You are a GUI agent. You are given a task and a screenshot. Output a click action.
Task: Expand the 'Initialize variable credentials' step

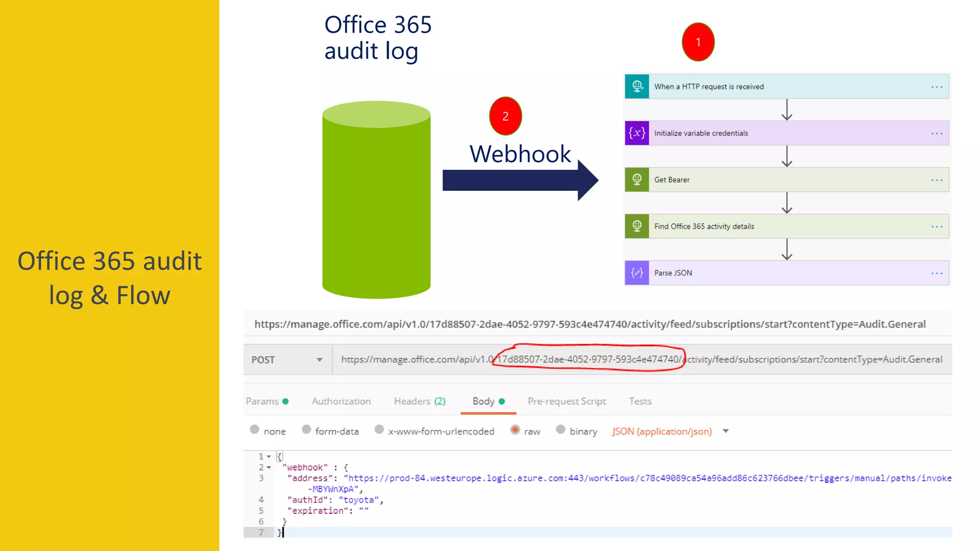click(x=787, y=133)
